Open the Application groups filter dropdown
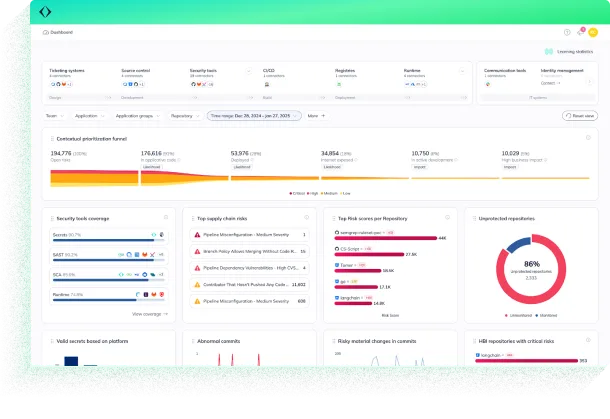610x419 pixels. pyautogui.click(x=138, y=116)
